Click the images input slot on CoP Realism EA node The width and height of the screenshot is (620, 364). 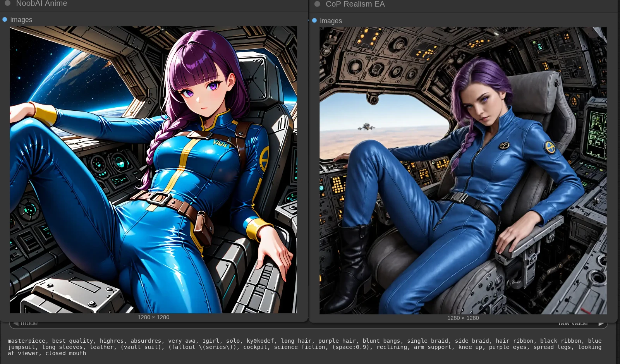[x=314, y=21]
